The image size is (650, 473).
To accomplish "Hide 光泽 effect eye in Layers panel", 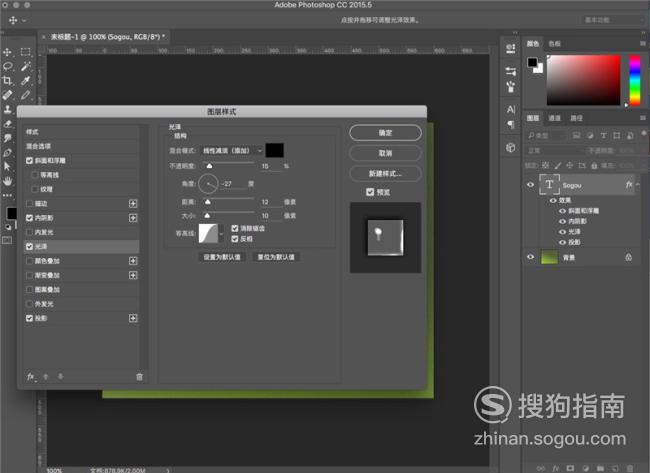I will pyautogui.click(x=563, y=232).
